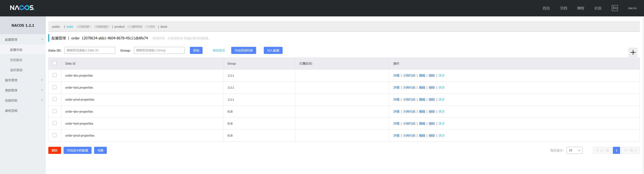
Task: Switch language with the En icon
Action: (615, 8)
